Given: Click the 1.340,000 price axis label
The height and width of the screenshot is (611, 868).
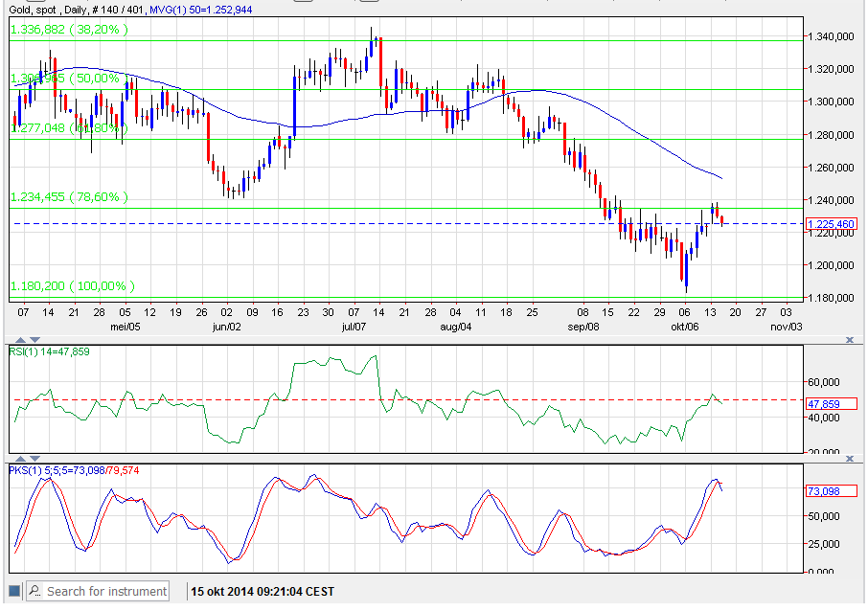Looking at the screenshot, I should pos(831,36).
